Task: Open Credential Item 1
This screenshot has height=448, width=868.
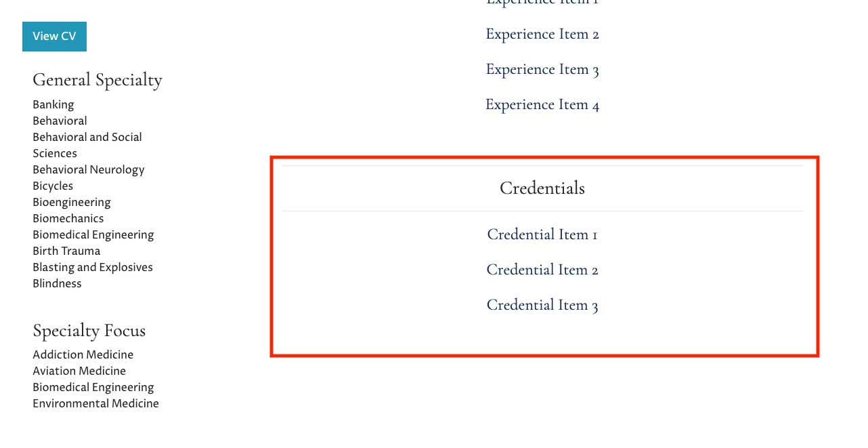Action: [x=542, y=235]
